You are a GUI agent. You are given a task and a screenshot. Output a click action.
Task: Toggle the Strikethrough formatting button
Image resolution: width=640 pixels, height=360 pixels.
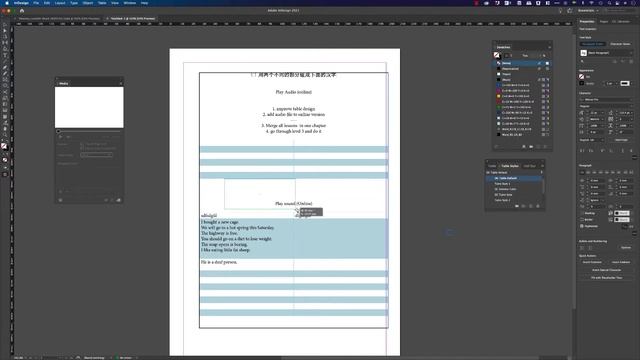click(x=631, y=151)
